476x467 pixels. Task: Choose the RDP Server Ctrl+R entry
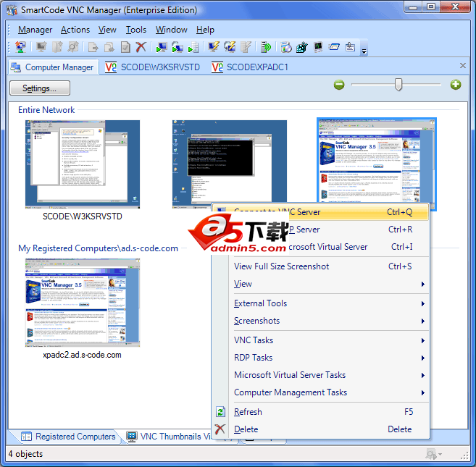click(320, 230)
